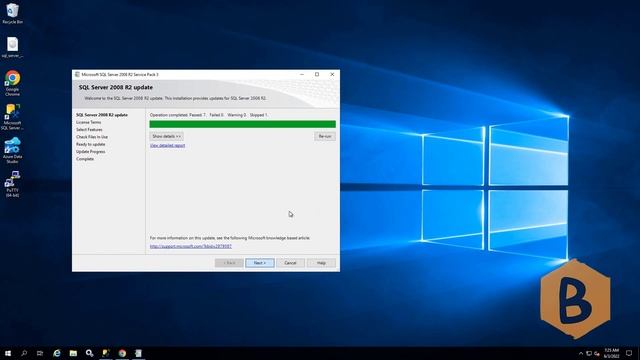Screen dimensions: 640x360
Task: Open the View detailed report link
Action: tap(167, 146)
